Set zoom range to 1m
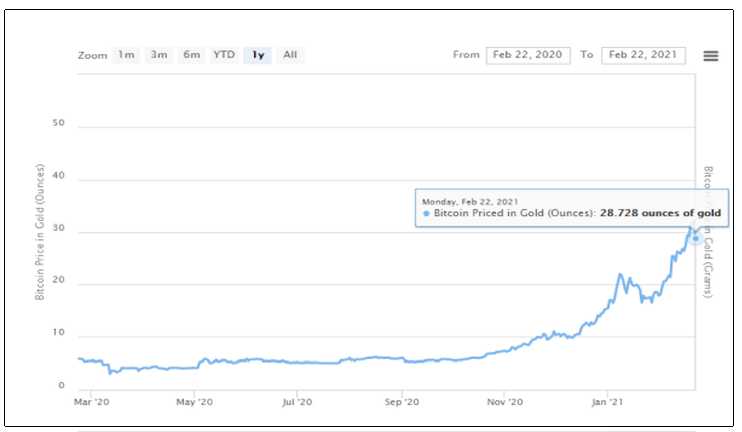 [126, 55]
